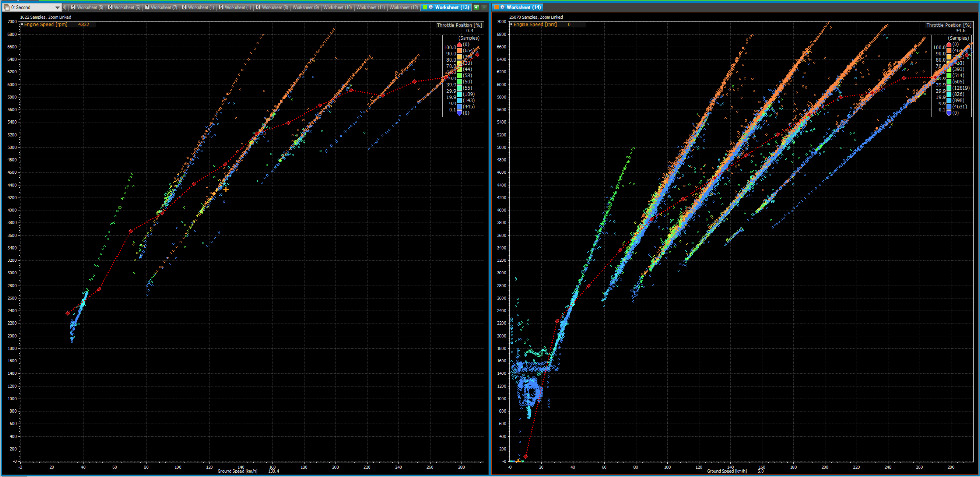
Task: Click 'Ground Speed [km/h]' axis label, right plot
Action: click(727, 471)
